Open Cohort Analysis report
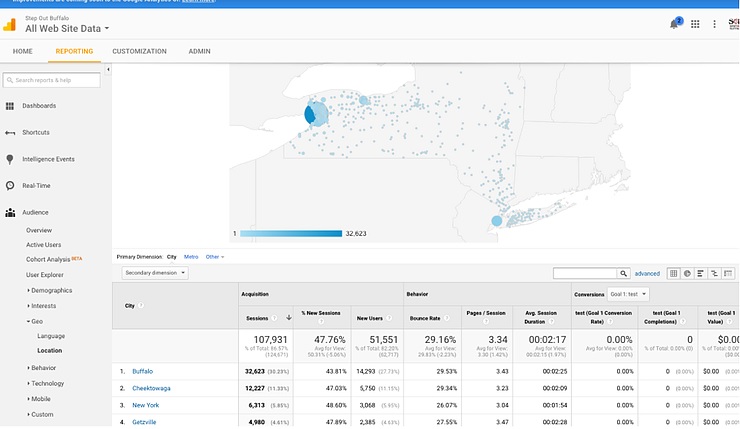The width and height of the screenshot is (740, 429). point(48,260)
